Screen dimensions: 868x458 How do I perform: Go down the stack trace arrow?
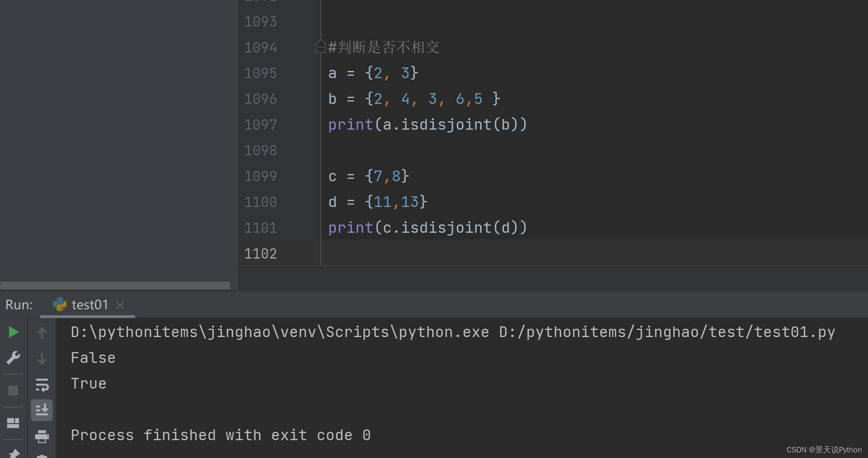pos(42,358)
